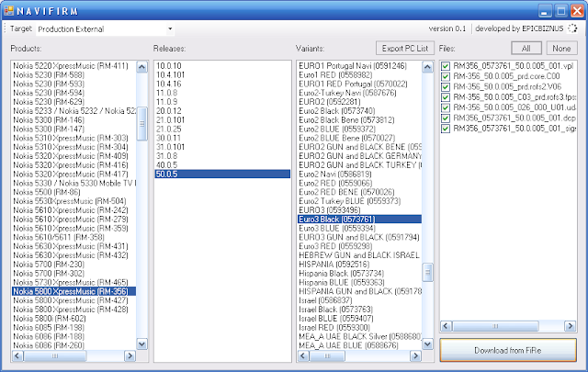Click Products list vertical scrollbar thumb

[141, 124]
